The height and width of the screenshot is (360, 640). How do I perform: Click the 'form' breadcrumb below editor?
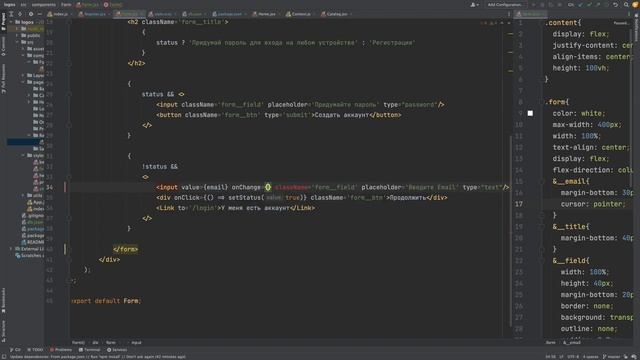pos(111,342)
